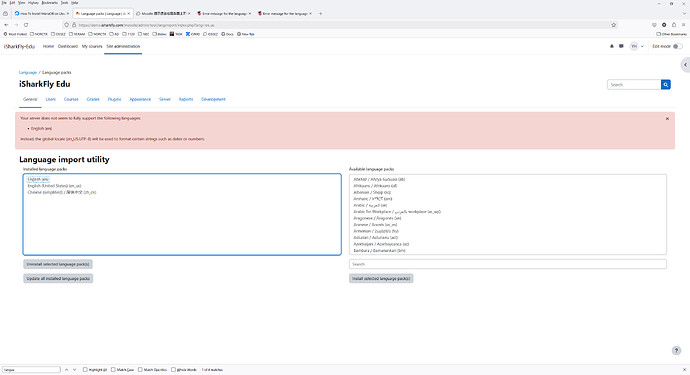Open the messaging drawer icon
The image size is (690, 375).
tap(621, 46)
